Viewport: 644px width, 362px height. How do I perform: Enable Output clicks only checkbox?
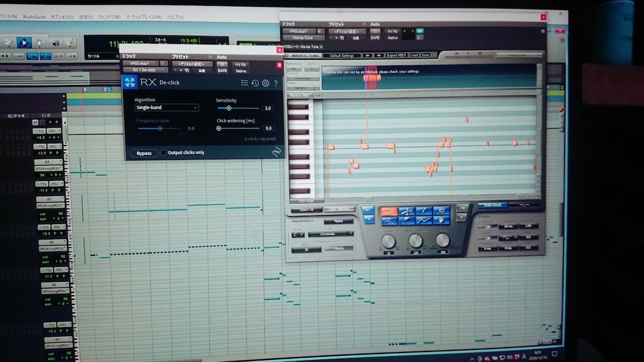coord(163,153)
